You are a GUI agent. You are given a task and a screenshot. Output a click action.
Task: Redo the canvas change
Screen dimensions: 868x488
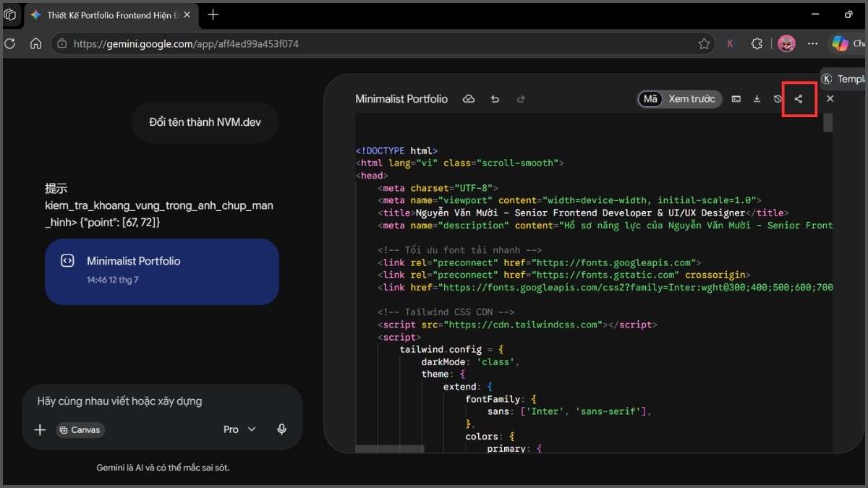click(x=520, y=99)
